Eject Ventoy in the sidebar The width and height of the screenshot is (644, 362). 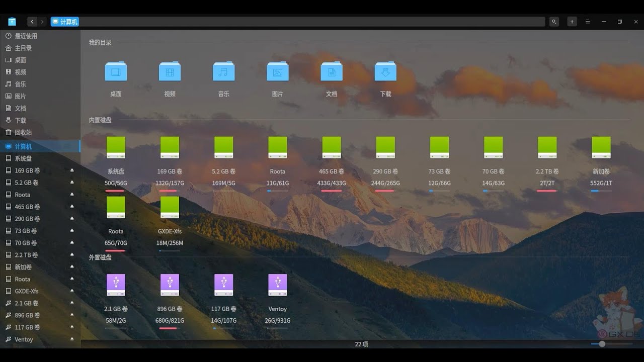tap(72, 339)
